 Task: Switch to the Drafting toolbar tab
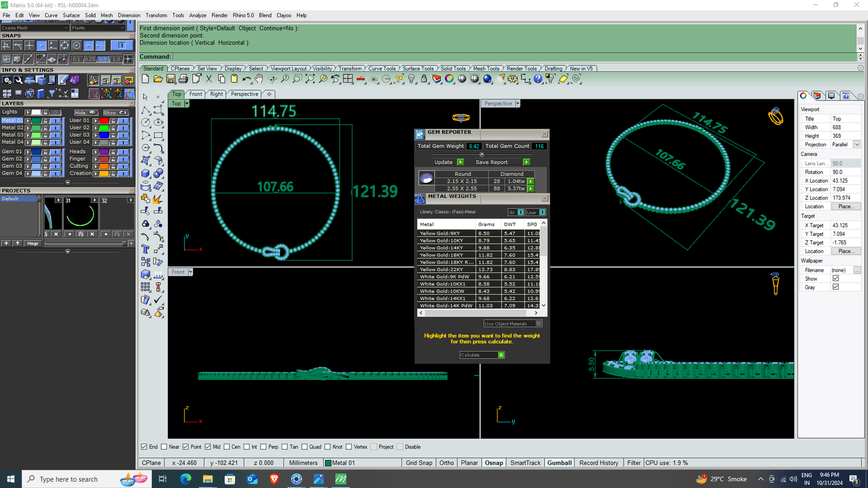click(x=553, y=69)
